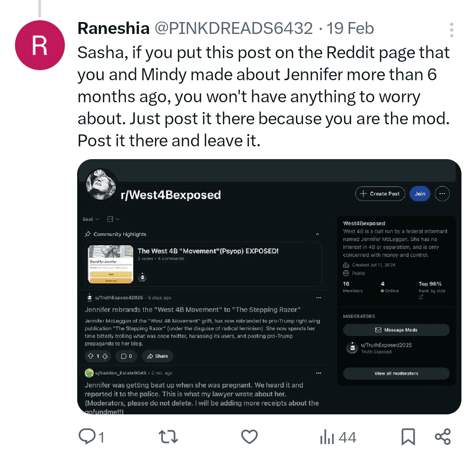Click the reply comment icon
The width and height of the screenshot is (476, 458).
(87, 437)
